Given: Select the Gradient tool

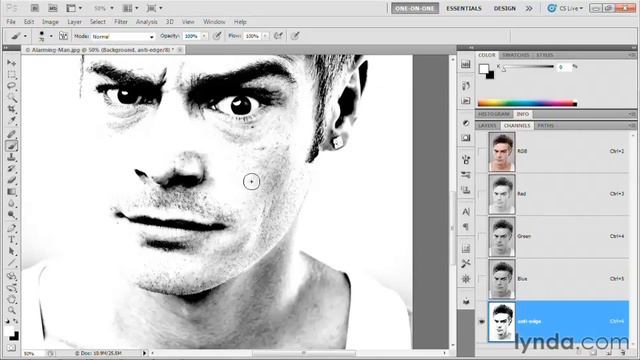Looking at the screenshot, I should (x=11, y=191).
